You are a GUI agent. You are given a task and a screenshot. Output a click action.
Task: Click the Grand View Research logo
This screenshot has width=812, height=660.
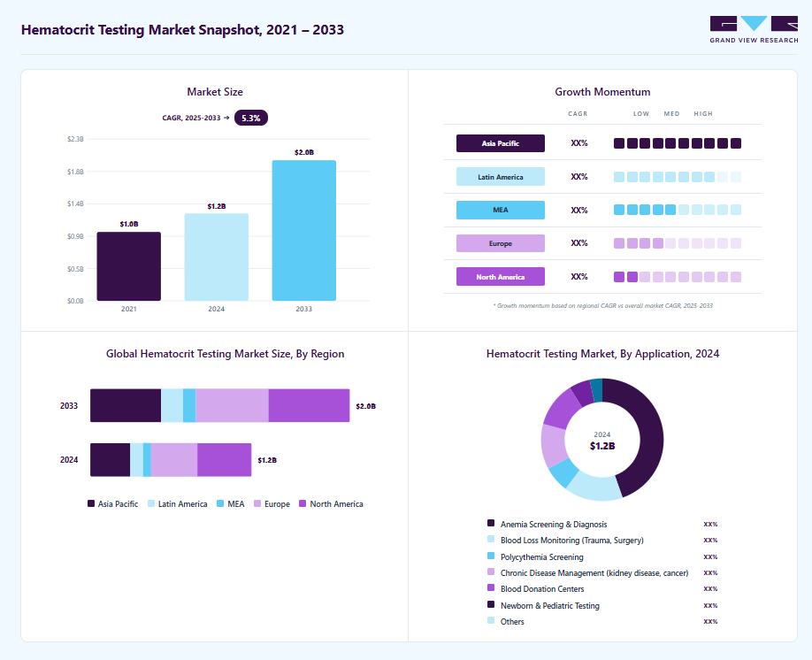pyautogui.click(x=754, y=29)
